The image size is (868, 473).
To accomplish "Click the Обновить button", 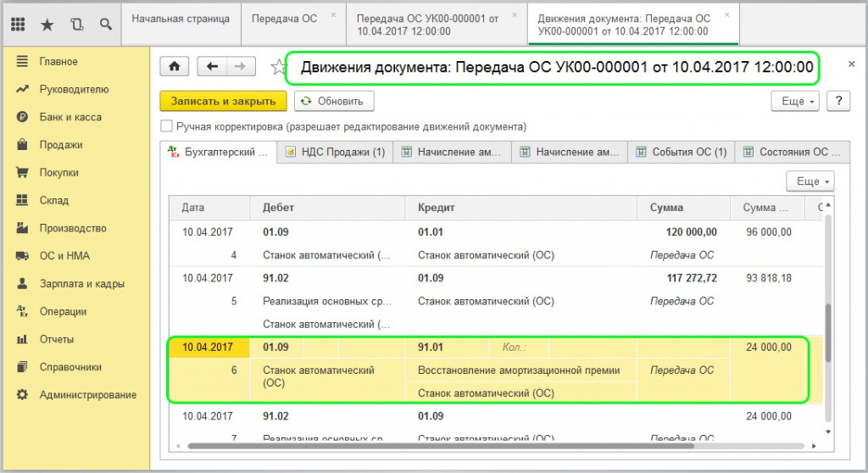I will (x=333, y=101).
